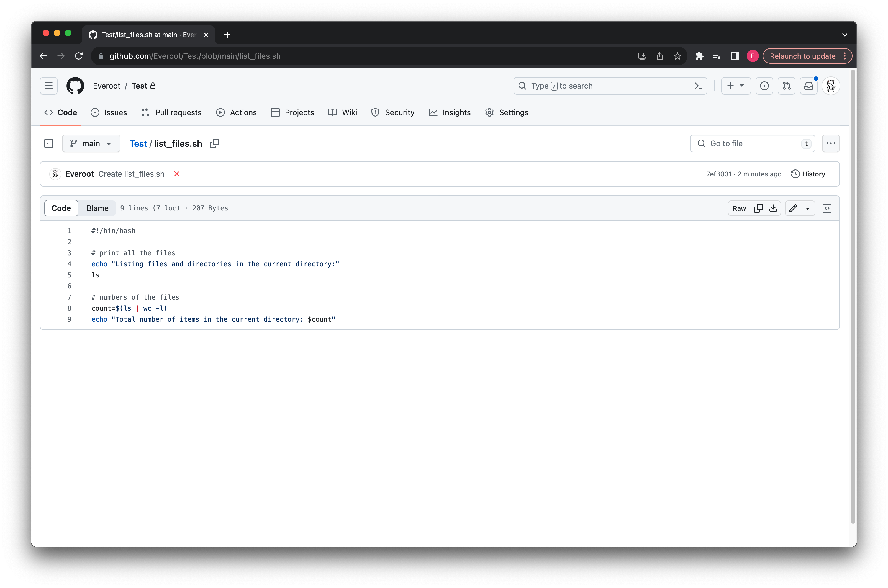Open the command palette terminal icon
Image resolution: width=888 pixels, height=588 pixels.
point(698,86)
